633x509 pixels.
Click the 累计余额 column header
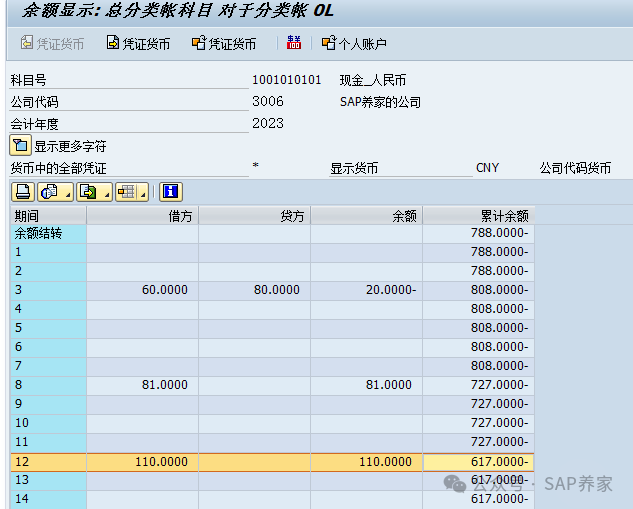pos(479,216)
